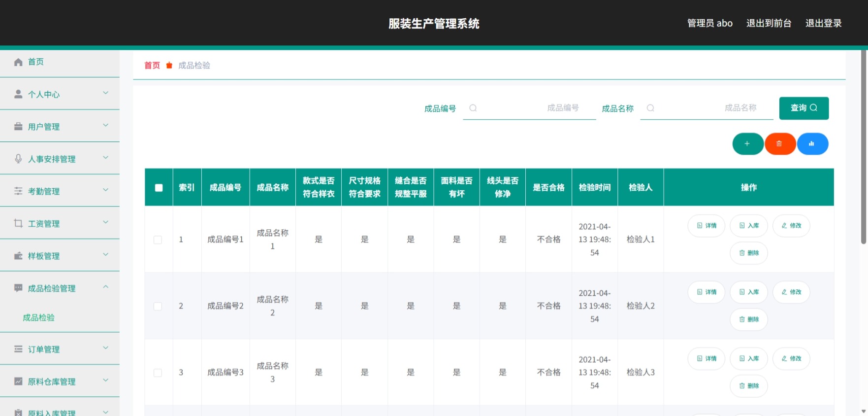Expand the 样板管理 chevron
868x416 pixels.
105,254
